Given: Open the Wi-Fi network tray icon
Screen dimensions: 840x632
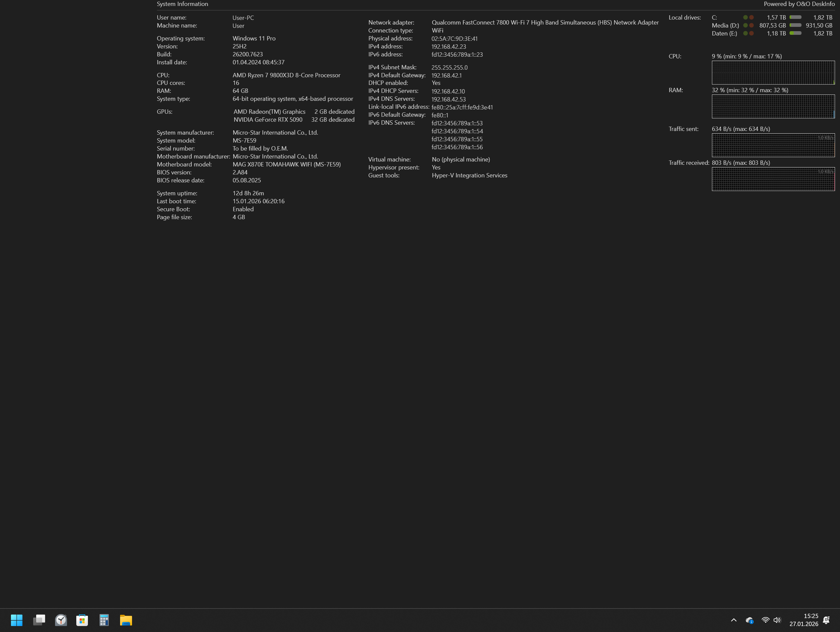Looking at the screenshot, I should (765, 620).
